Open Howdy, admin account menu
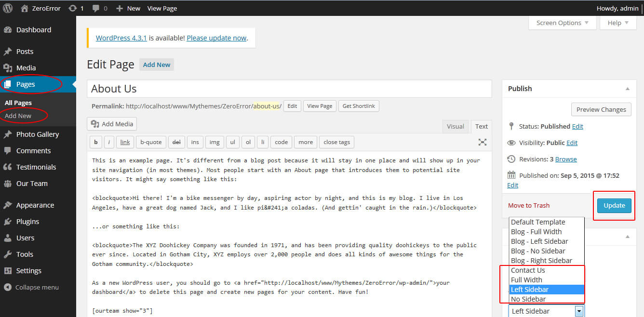Screen dimensions: 644x317 click(x=617, y=8)
